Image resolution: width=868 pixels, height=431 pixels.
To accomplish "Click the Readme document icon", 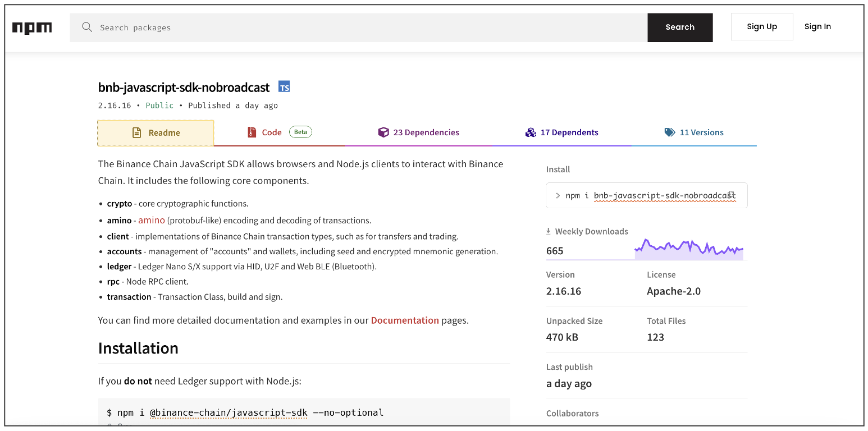I will pyautogui.click(x=136, y=132).
